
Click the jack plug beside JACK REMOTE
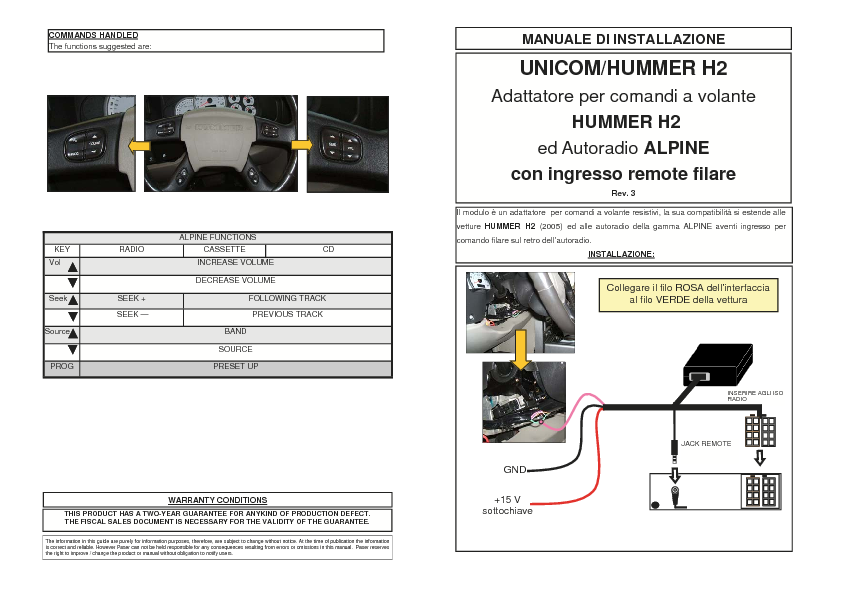674,451
